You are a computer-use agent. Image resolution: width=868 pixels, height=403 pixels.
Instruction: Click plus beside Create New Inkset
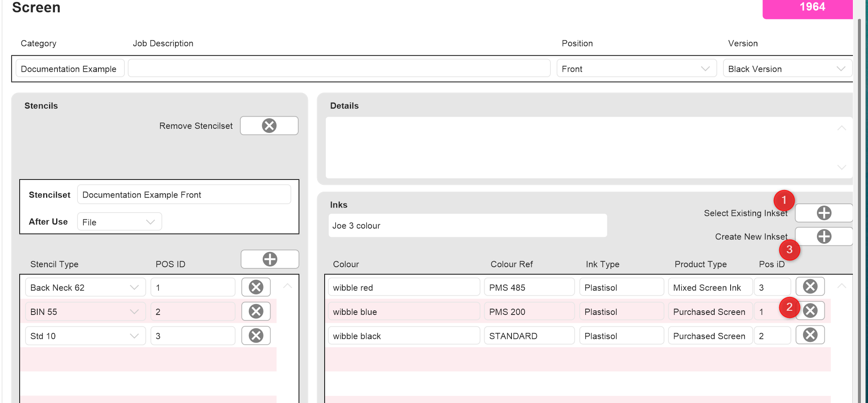point(824,236)
